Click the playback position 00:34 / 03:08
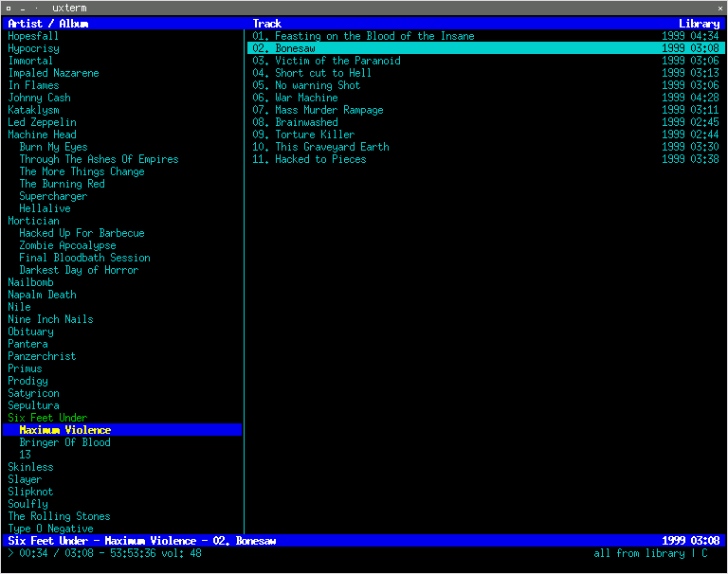The width and height of the screenshot is (728, 574). 56,553
